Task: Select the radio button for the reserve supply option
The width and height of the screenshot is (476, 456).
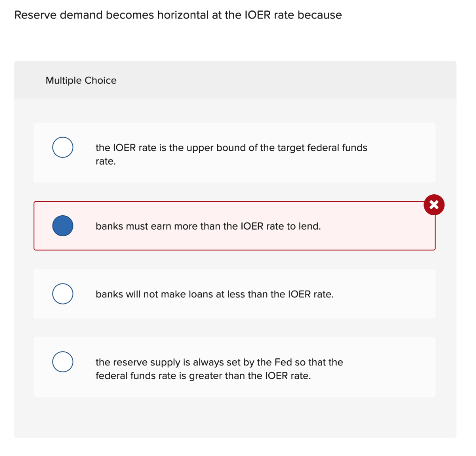Action: pos(62,362)
